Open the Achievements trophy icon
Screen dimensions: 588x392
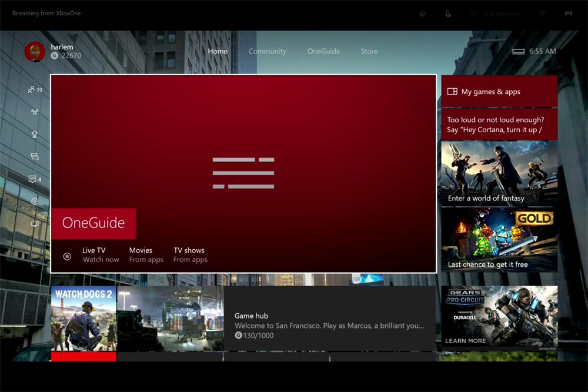35,135
